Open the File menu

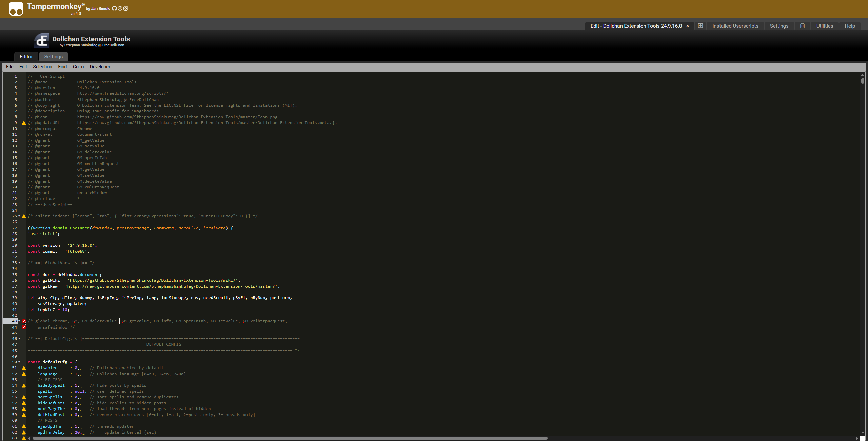pyautogui.click(x=9, y=67)
